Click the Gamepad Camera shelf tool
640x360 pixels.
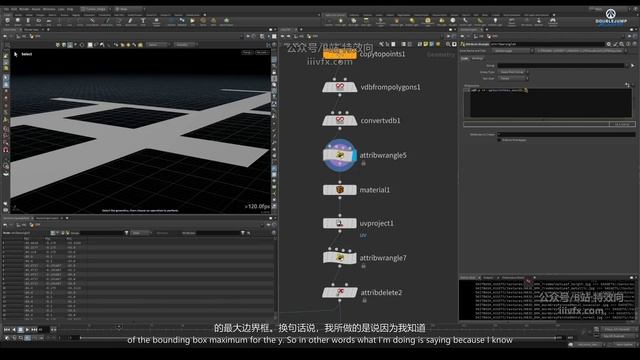553,21
